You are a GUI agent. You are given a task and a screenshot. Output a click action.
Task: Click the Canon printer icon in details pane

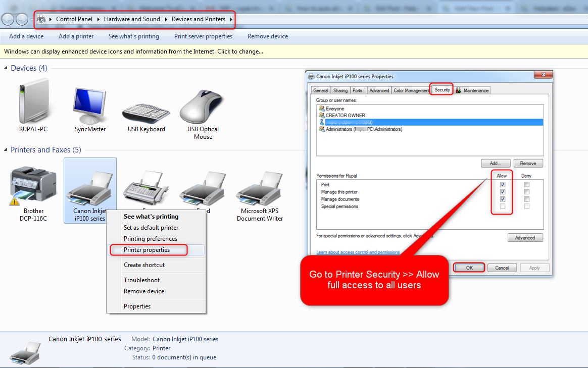(25, 353)
